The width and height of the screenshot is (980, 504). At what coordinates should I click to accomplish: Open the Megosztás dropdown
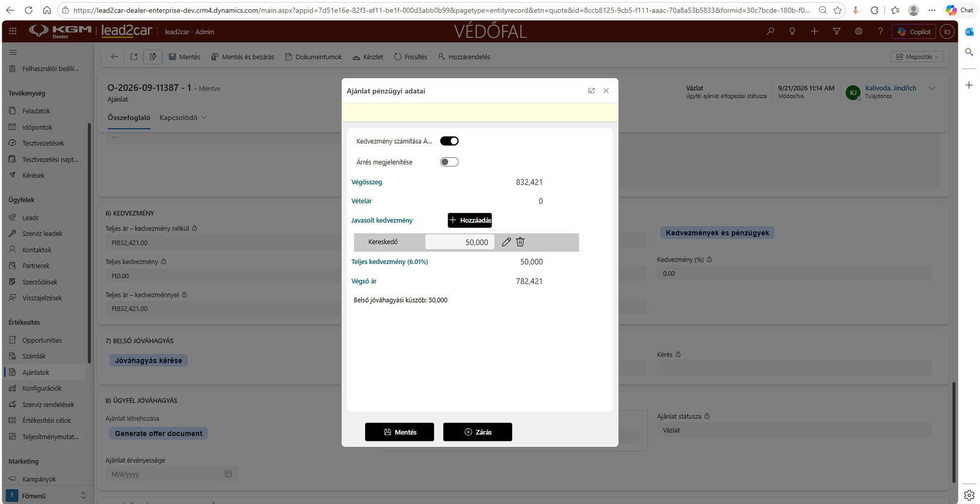[917, 57]
